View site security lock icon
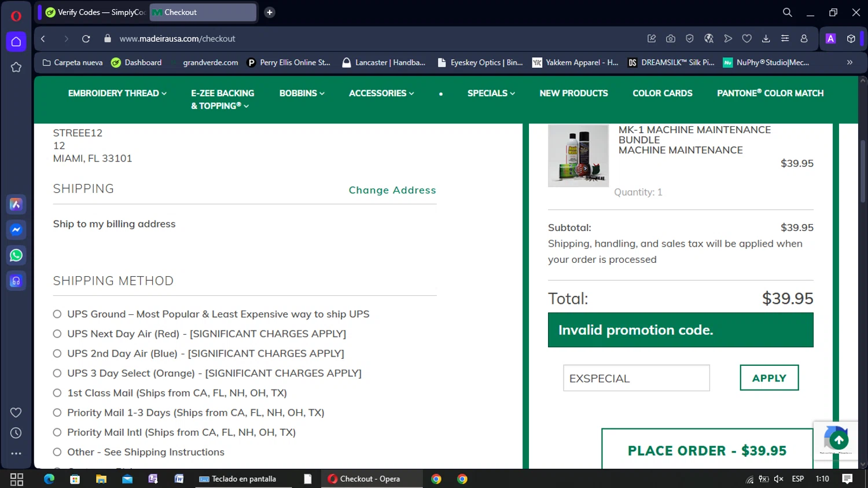 pyautogui.click(x=107, y=39)
